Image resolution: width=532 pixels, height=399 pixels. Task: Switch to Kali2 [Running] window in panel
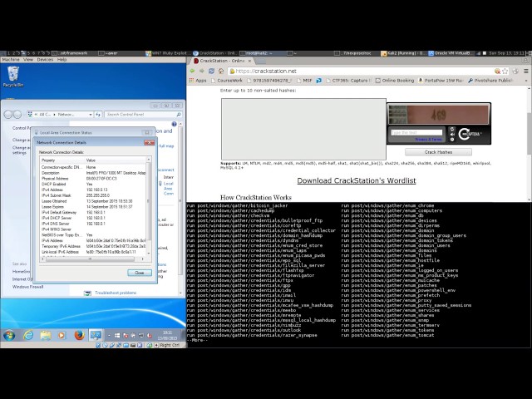[403, 53]
